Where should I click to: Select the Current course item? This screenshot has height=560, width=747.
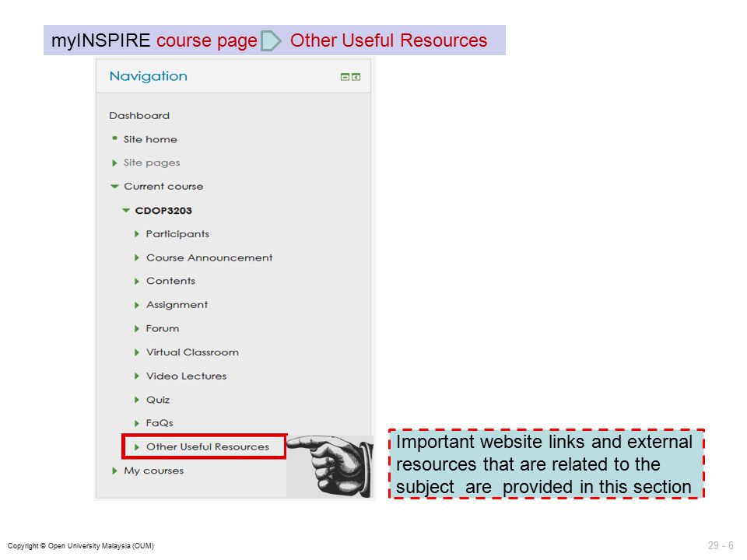tap(163, 187)
